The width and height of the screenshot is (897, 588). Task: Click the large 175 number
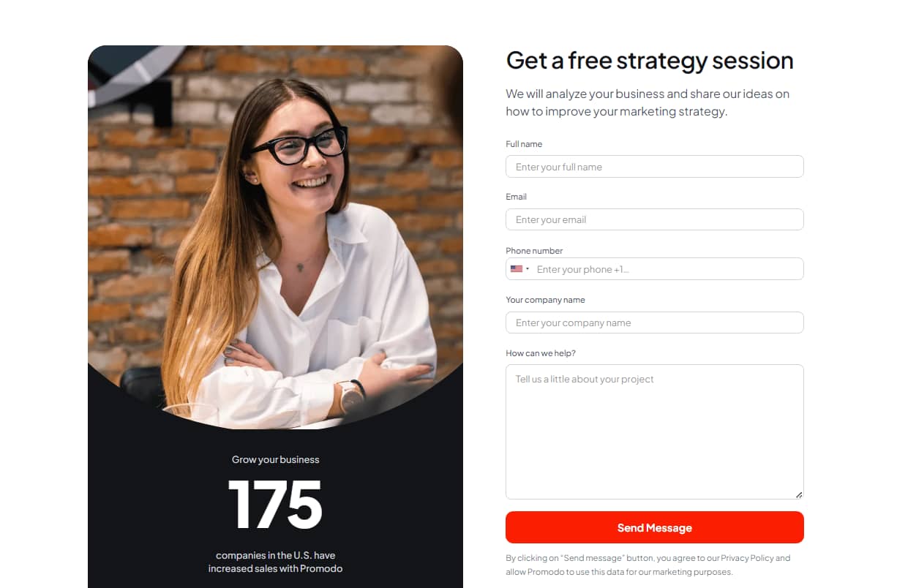[275, 505]
